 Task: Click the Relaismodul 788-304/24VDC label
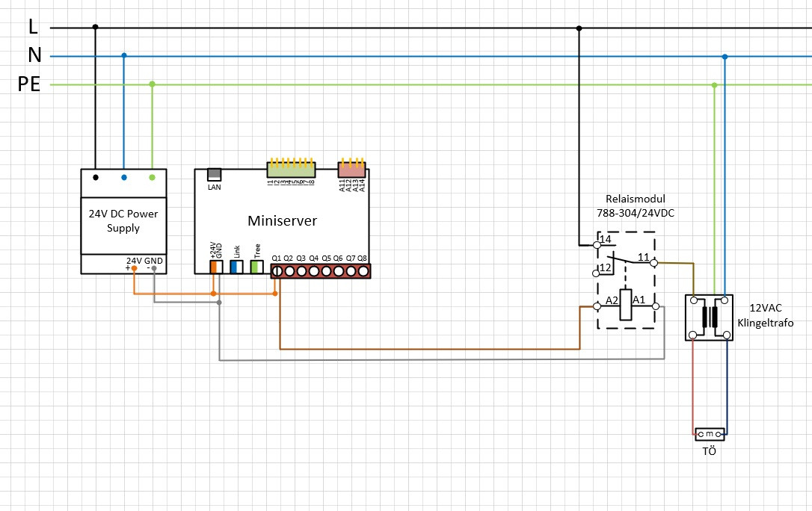(x=635, y=206)
